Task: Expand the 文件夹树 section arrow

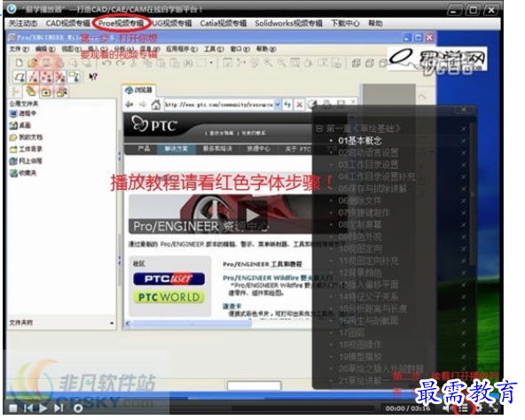Action: pos(112,323)
